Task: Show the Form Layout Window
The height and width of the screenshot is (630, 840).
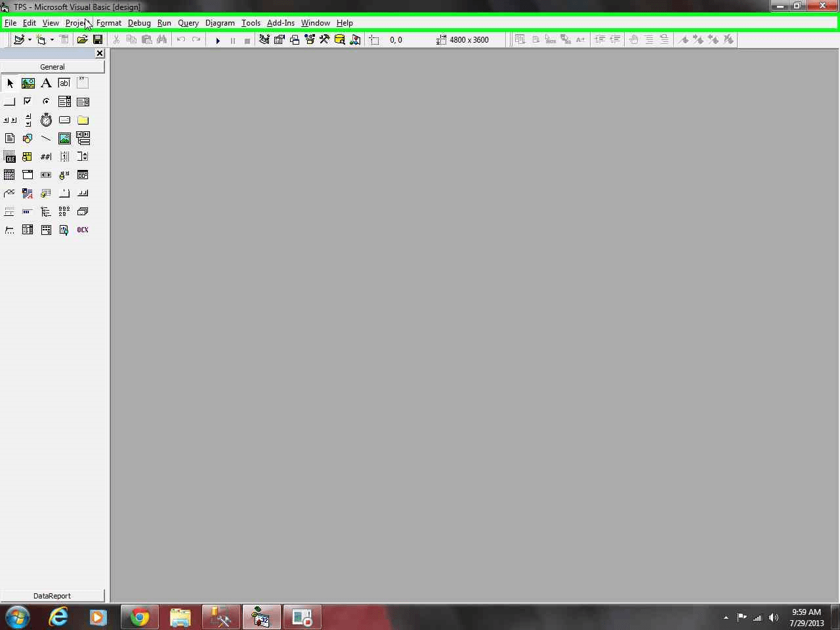Action: point(295,40)
